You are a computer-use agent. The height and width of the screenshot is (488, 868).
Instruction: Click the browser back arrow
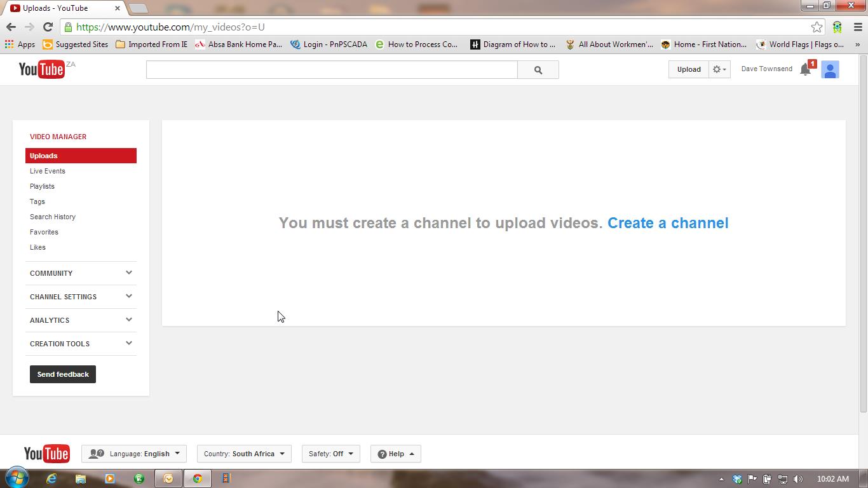click(11, 27)
